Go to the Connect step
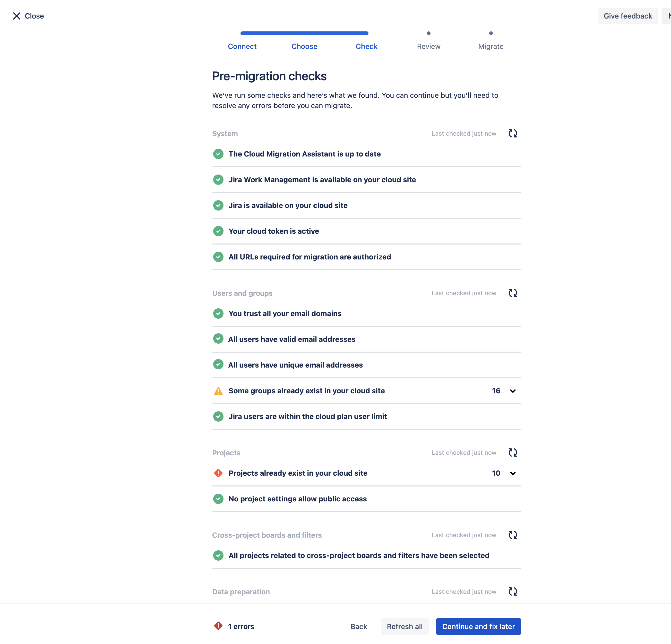This screenshot has width=671, height=644. click(x=242, y=46)
